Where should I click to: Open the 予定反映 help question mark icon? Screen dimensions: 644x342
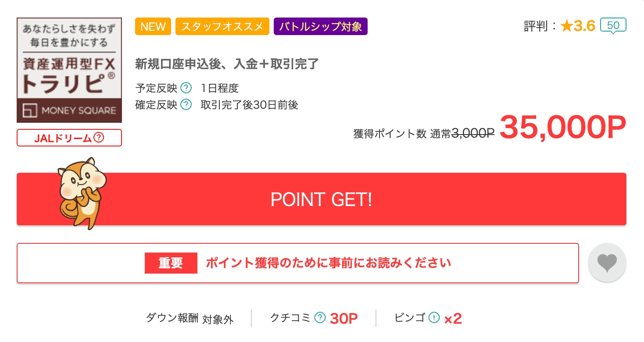186,88
